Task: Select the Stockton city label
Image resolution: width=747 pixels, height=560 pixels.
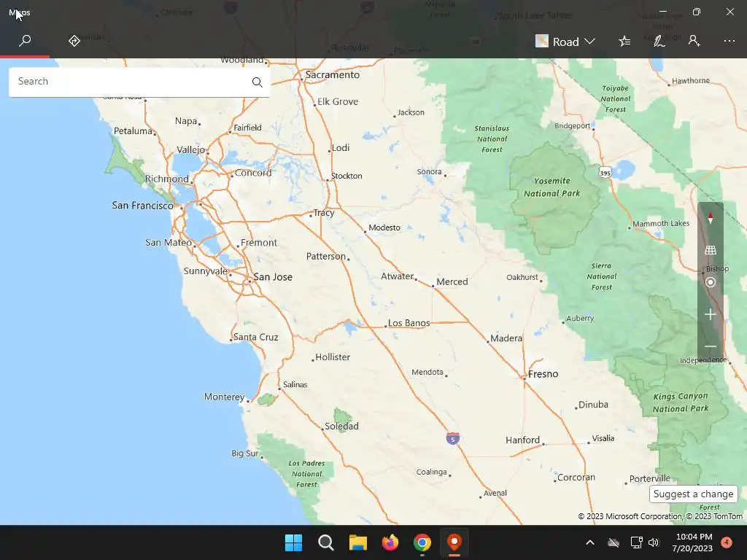Action: tap(347, 176)
